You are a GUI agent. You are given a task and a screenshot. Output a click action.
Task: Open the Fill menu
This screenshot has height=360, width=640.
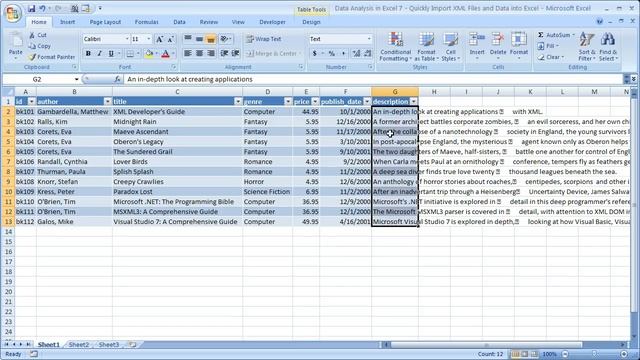point(548,46)
